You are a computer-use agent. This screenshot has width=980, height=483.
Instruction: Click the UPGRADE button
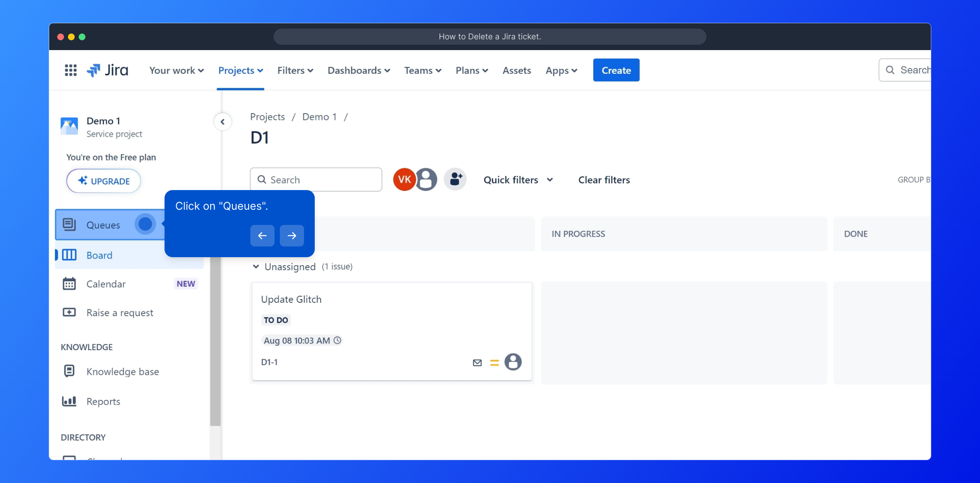click(x=104, y=181)
